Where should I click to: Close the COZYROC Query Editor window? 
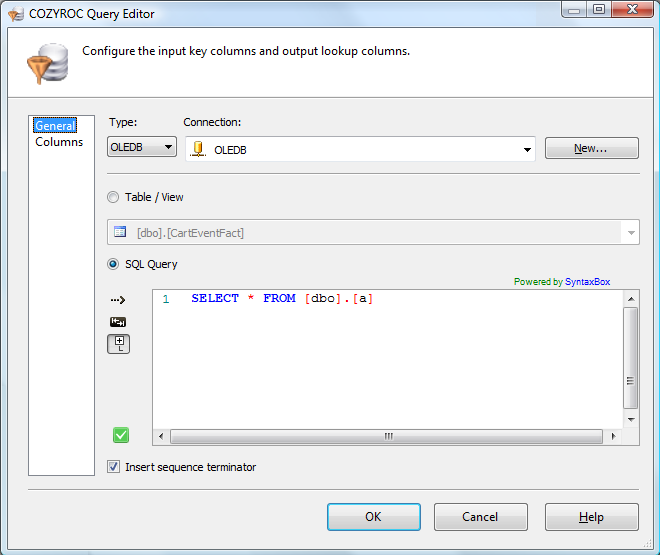click(632, 10)
